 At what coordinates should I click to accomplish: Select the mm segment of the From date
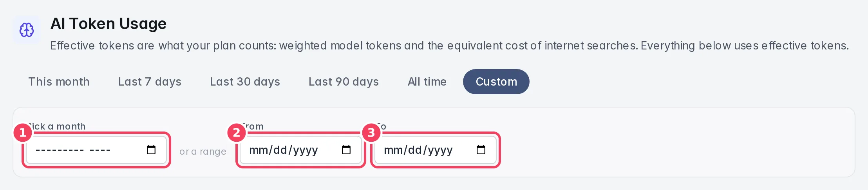[x=258, y=150]
